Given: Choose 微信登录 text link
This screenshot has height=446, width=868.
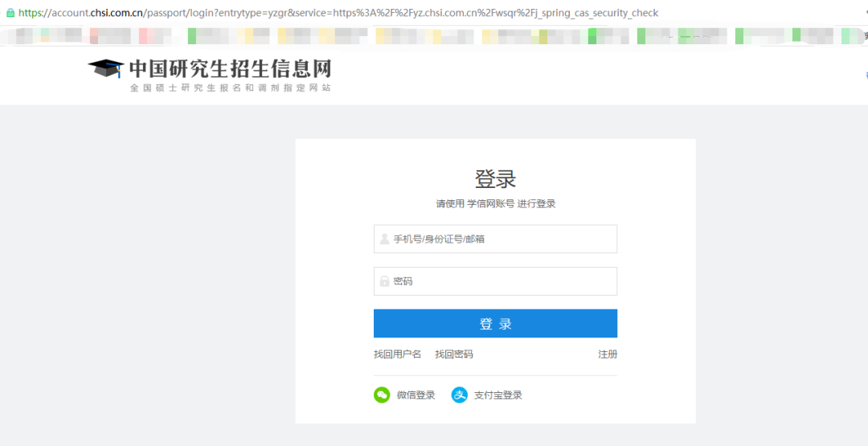Looking at the screenshot, I should click(x=416, y=395).
